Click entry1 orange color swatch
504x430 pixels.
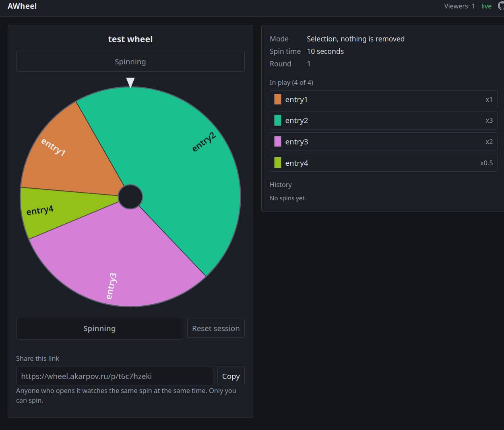(278, 99)
